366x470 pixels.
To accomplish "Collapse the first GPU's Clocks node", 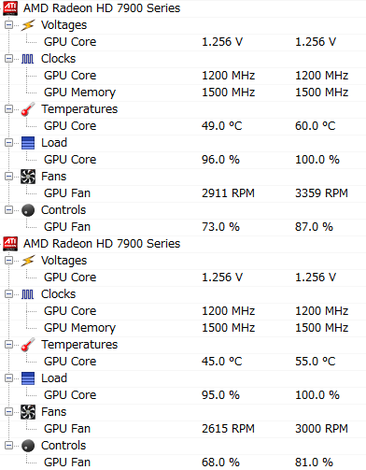I will pos(9,59).
